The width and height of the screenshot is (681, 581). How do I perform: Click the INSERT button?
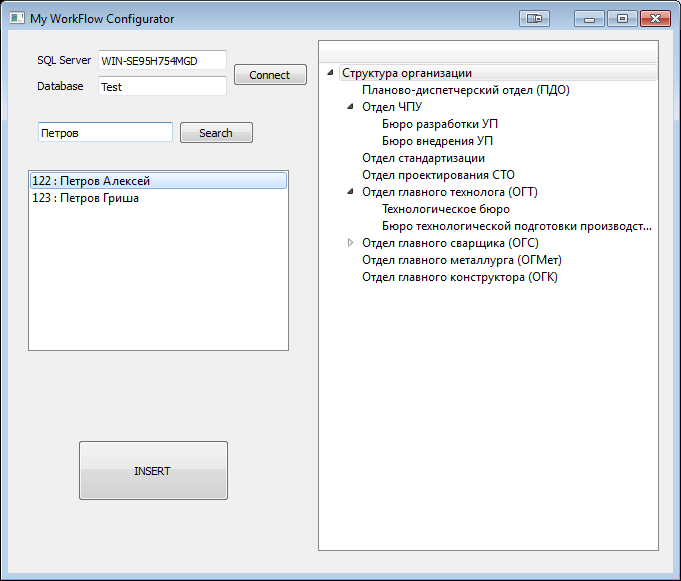pos(153,471)
